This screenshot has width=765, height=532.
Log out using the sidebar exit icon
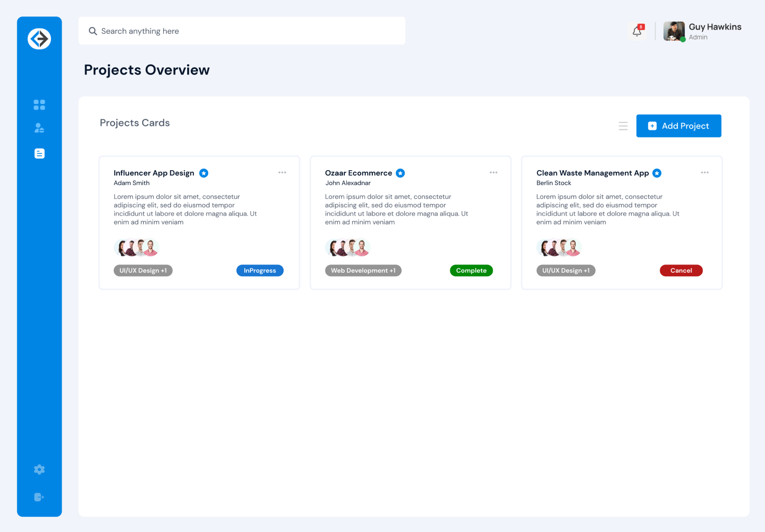(39, 497)
